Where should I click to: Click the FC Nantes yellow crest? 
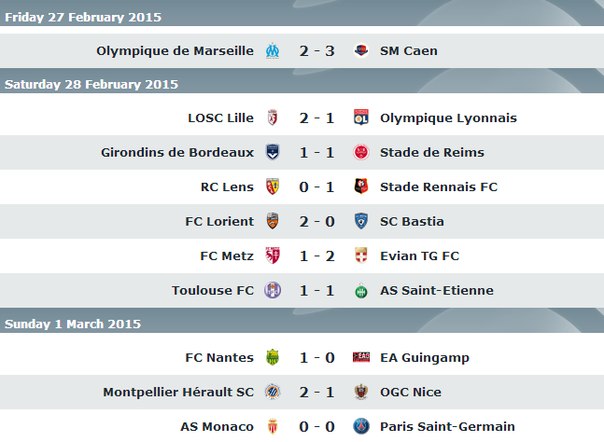271,358
